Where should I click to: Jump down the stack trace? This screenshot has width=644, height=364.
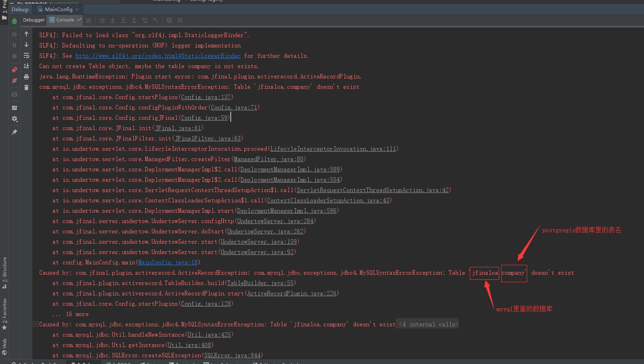pyautogui.click(x=26, y=45)
